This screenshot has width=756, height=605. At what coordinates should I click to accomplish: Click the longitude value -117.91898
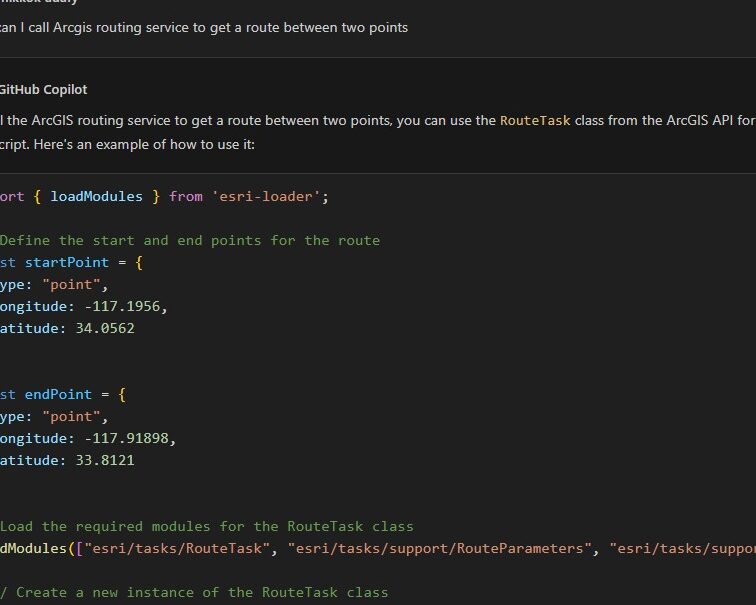tap(126, 439)
